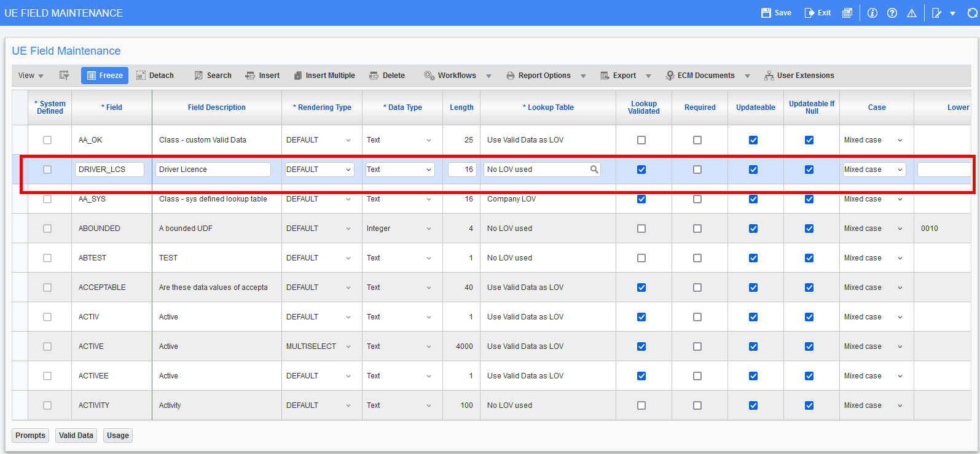Click the Length input showing 16
Viewport: 980px width, 454px height.
click(462, 170)
